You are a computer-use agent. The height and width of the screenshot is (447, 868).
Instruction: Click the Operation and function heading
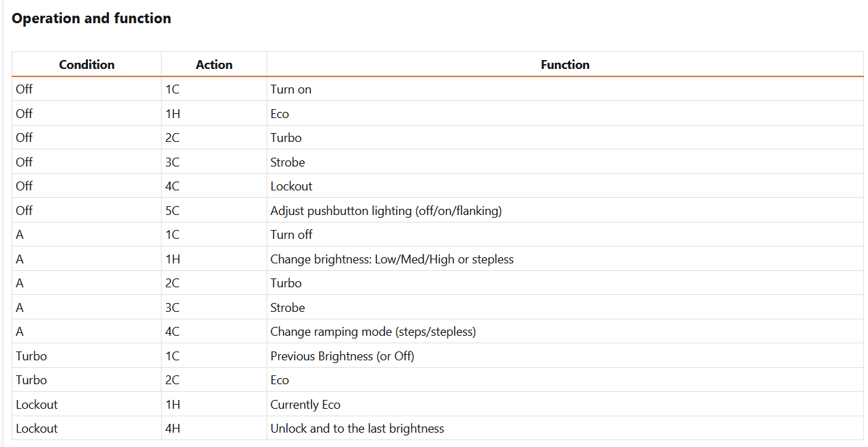[91, 18]
